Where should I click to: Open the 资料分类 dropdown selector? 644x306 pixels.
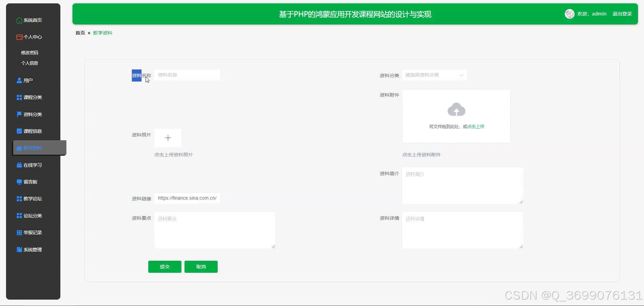pyautogui.click(x=434, y=75)
